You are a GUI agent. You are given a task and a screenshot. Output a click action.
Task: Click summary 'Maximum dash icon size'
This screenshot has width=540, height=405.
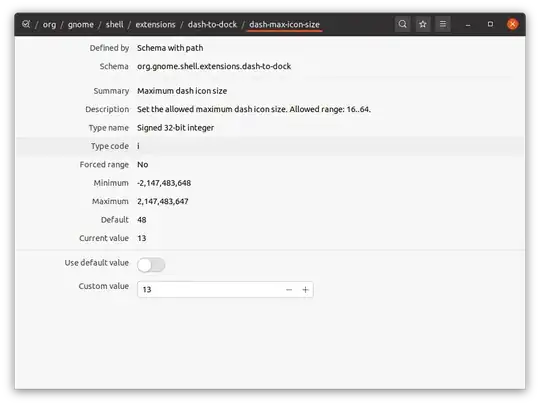[x=182, y=91]
